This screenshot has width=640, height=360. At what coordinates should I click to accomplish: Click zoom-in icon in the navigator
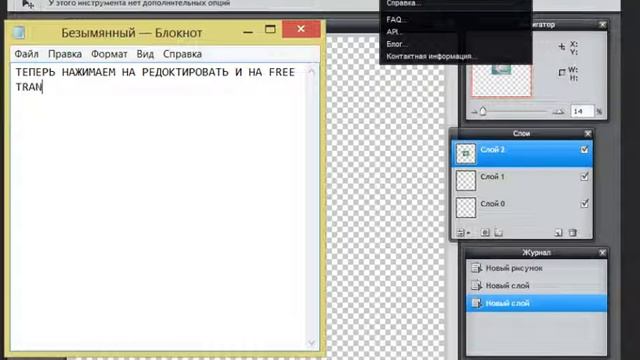(558, 111)
